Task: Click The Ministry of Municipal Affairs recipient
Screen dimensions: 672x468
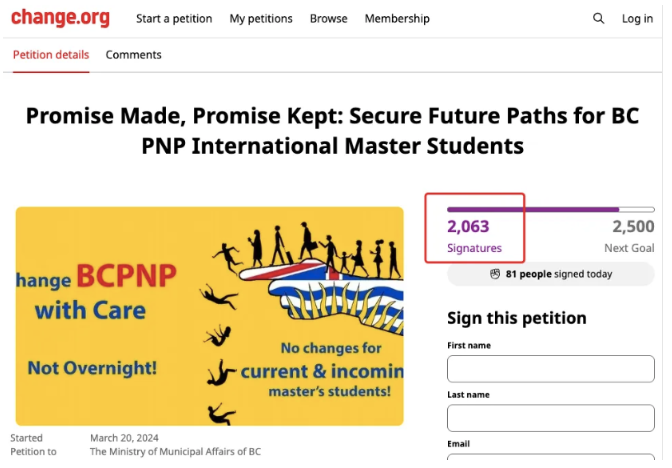Action: tap(175, 452)
